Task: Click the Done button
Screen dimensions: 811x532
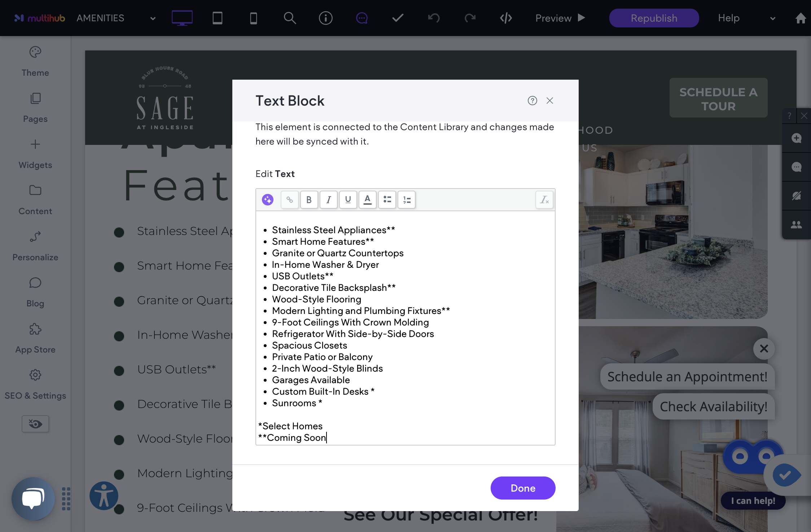Action: point(523,488)
